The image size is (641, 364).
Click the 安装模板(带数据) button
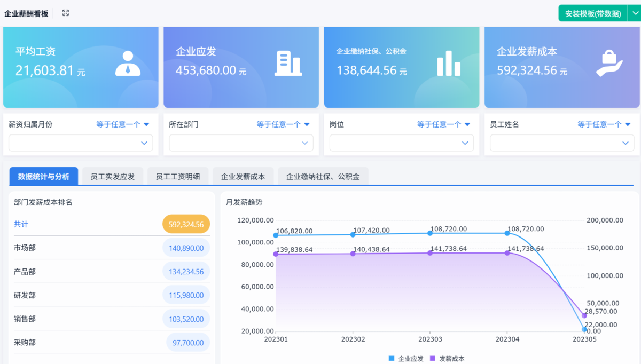(x=593, y=13)
